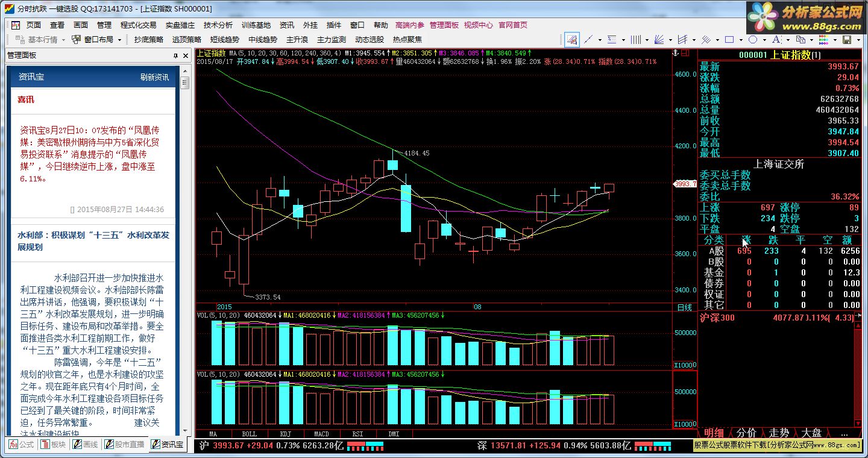Viewport: 868px width, 458px height.
Task: Open the 页面 menu
Action: [x=34, y=25]
